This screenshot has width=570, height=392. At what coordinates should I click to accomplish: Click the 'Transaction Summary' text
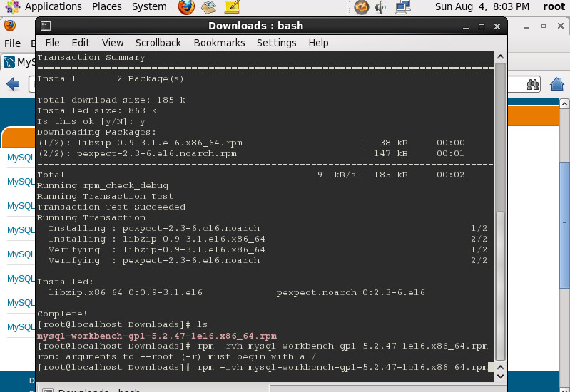tap(91, 58)
